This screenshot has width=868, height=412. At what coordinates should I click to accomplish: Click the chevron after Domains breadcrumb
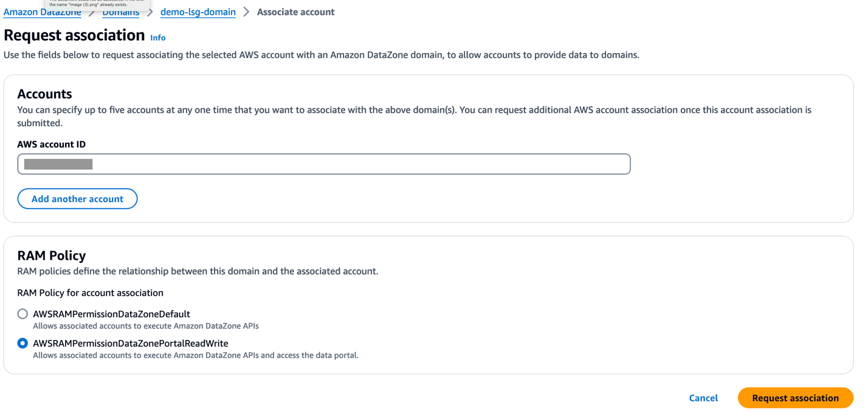coord(150,12)
